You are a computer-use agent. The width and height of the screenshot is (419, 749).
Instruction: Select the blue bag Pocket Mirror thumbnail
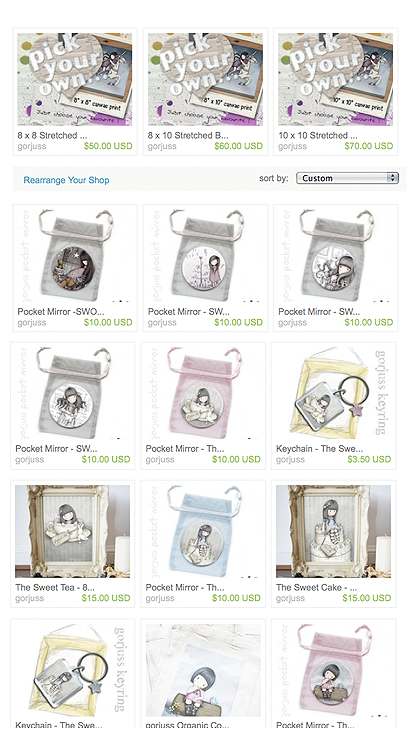point(203,531)
